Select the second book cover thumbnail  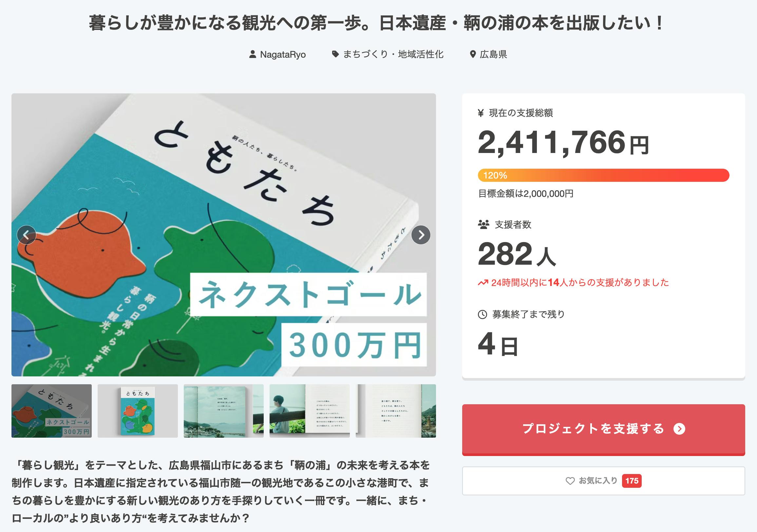138,411
